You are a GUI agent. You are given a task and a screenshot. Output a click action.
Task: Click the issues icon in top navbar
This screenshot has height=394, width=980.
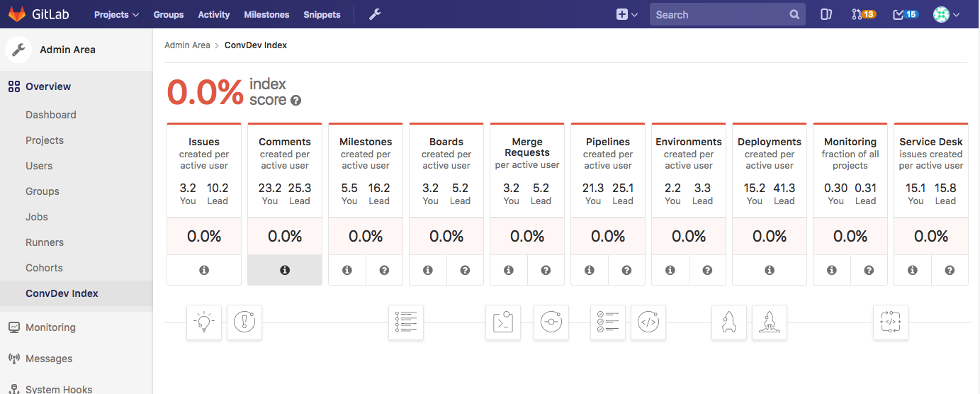click(x=826, y=14)
